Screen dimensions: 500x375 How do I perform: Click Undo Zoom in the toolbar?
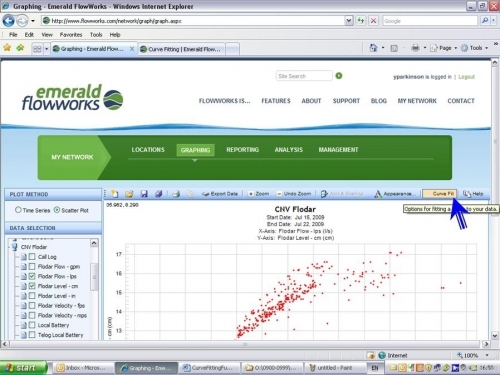294,194
